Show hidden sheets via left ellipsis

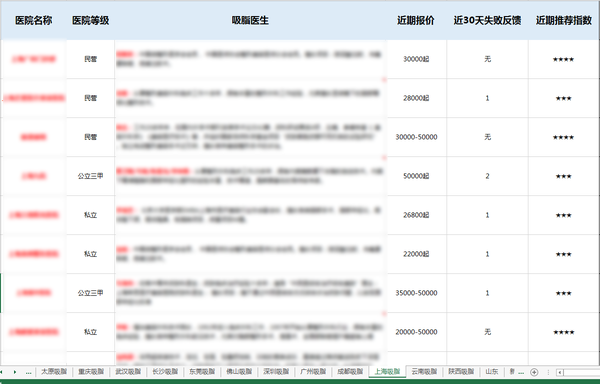(x=29, y=372)
